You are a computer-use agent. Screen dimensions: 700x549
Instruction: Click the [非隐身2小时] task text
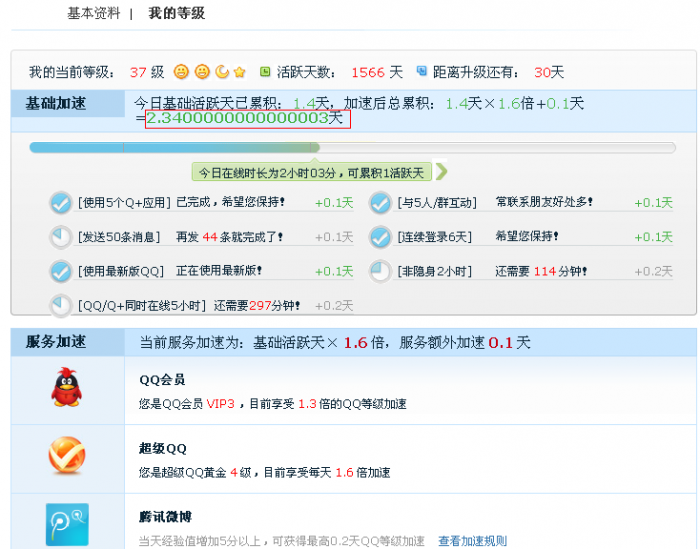click(x=435, y=271)
